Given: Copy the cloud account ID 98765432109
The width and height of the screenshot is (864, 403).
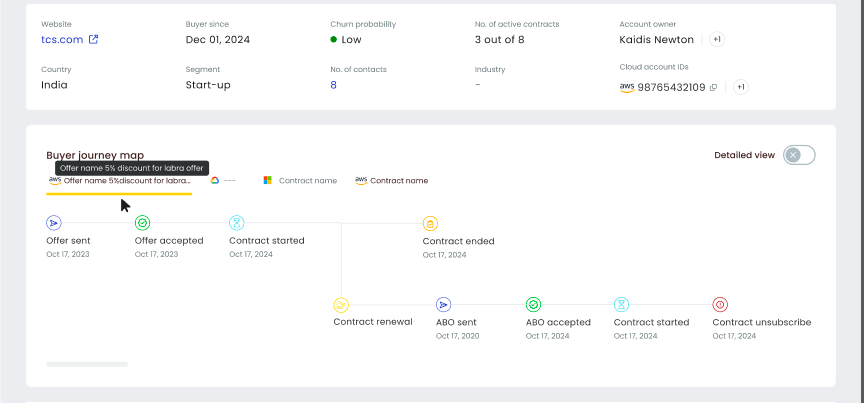Looking at the screenshot, I should click(714, 87).
